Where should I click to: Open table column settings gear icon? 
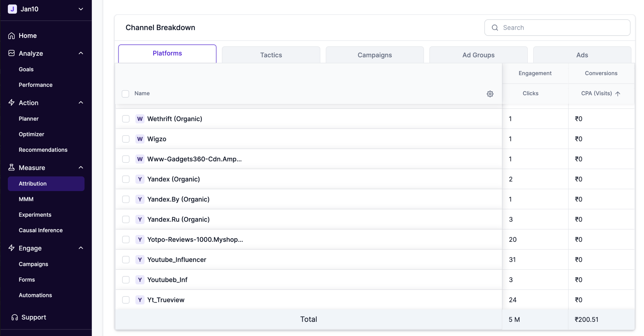(x=490, y=94)
